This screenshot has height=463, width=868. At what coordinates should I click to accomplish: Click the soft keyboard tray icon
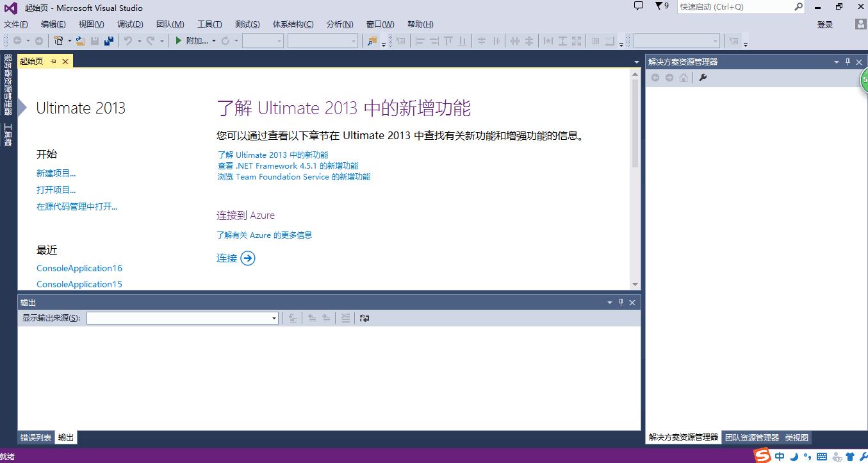[822, 457]
